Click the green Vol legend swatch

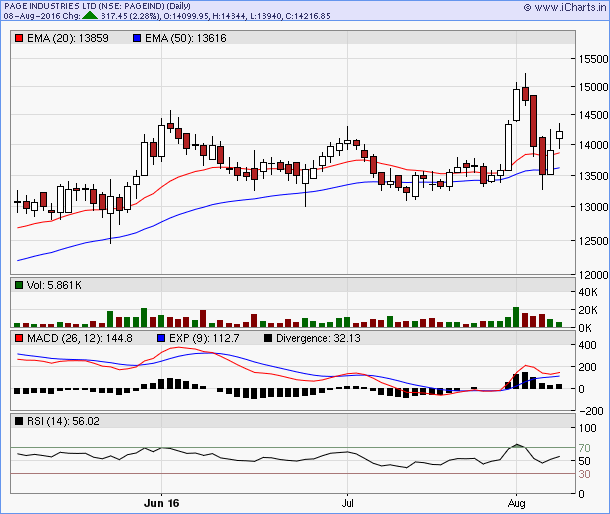[19, 285]
